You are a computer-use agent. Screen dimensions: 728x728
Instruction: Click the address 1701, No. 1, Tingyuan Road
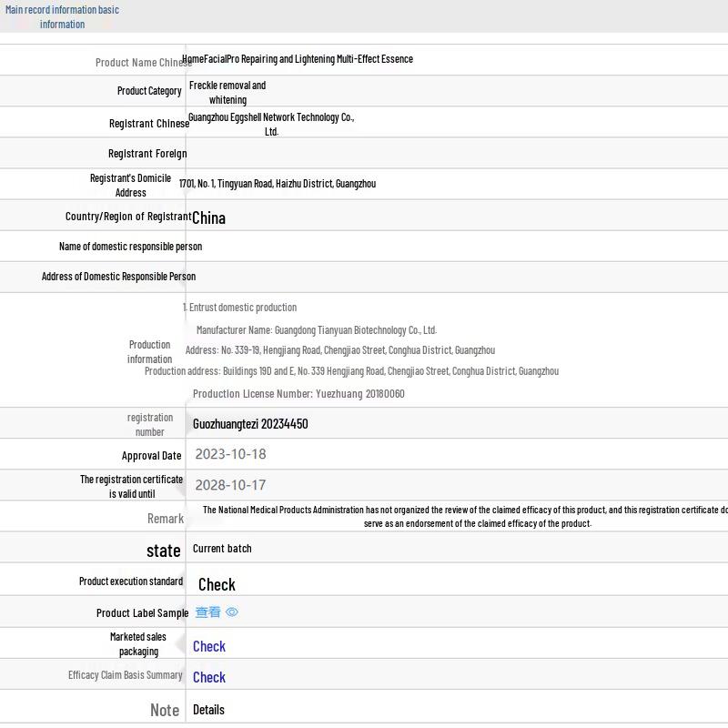coord(278,184)
